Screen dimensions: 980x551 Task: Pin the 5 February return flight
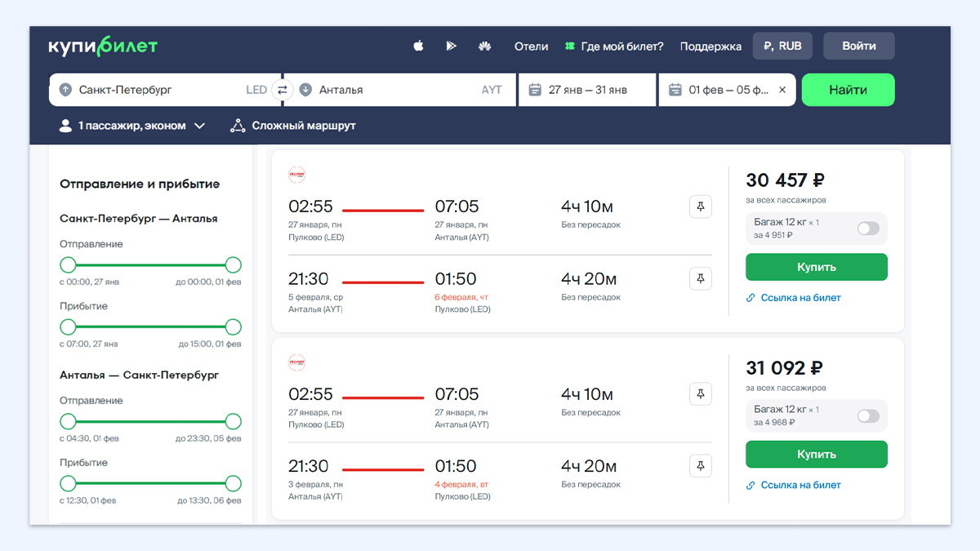point(700,279)
